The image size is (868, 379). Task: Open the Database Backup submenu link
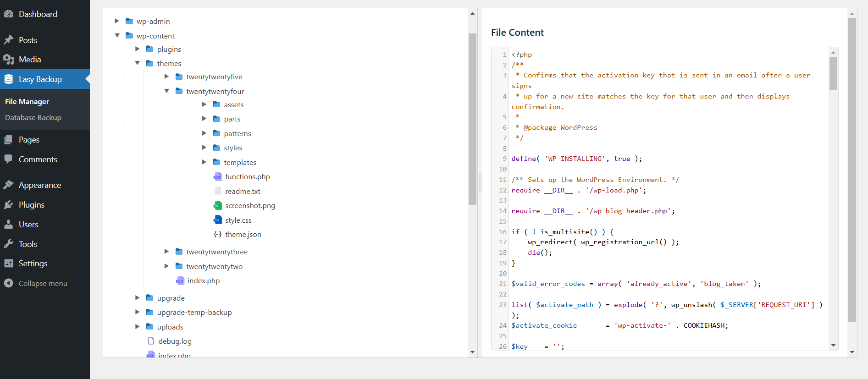click(33, 118)
